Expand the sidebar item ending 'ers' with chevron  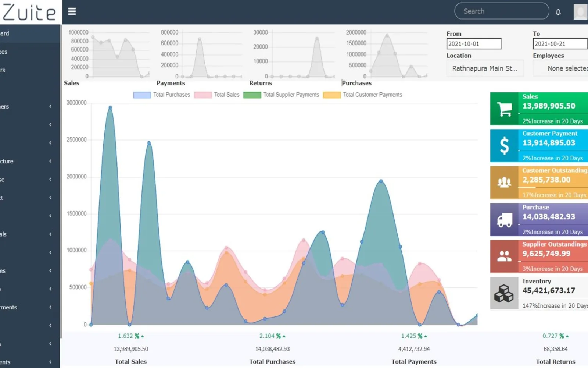pyautogui.click(x=29, y=106)
